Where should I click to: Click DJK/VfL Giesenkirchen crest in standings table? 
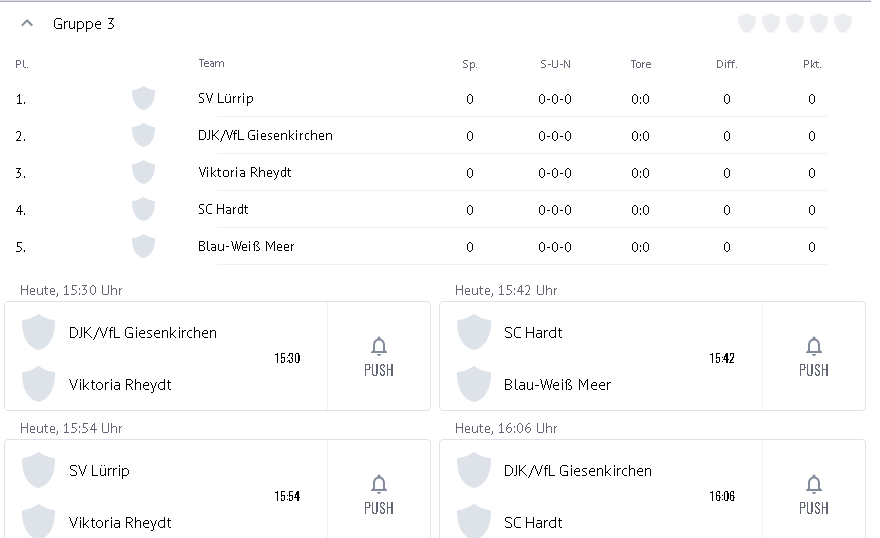(143, 135)
